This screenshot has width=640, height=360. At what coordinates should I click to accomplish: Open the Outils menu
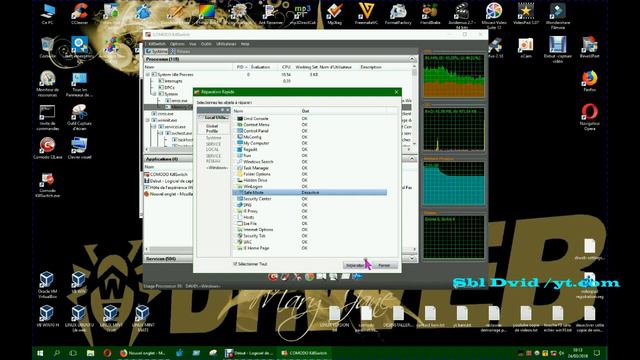pos(206,44)
